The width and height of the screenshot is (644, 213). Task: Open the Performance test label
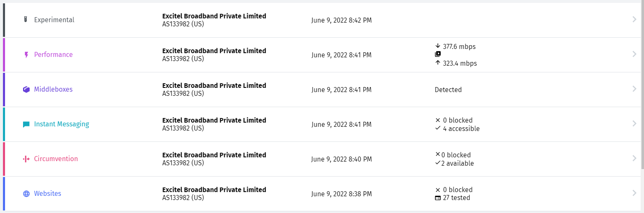coord(53,55)
